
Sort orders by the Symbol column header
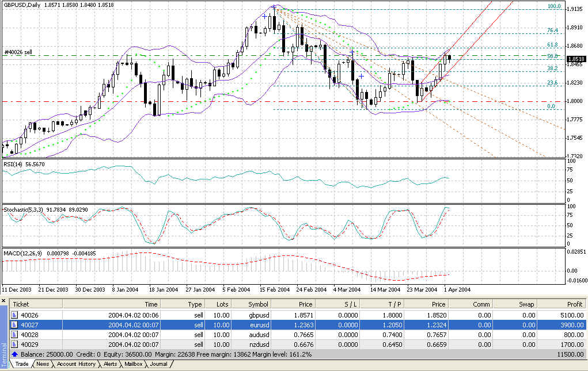pos(258,304)
